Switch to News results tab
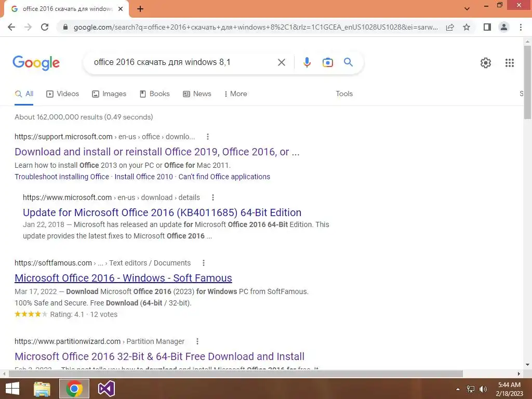Image resolution: width=532 pixels, height=399 pixels. point(197,94)
